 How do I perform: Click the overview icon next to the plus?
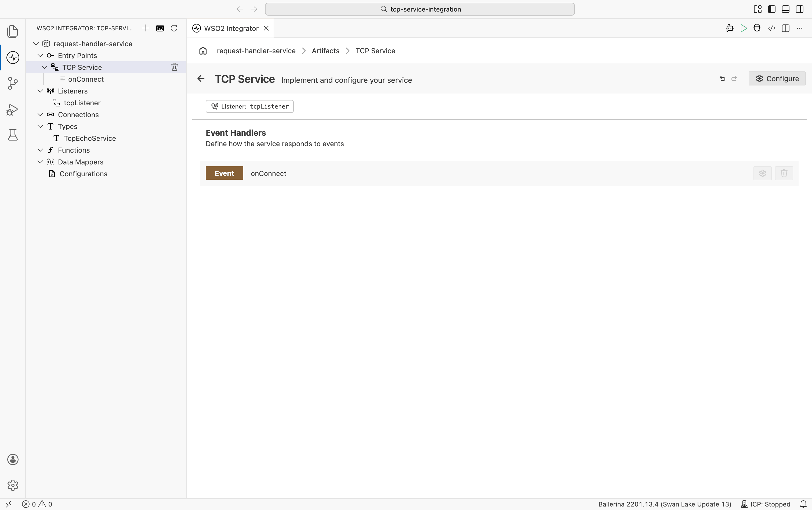click(160, 28)
